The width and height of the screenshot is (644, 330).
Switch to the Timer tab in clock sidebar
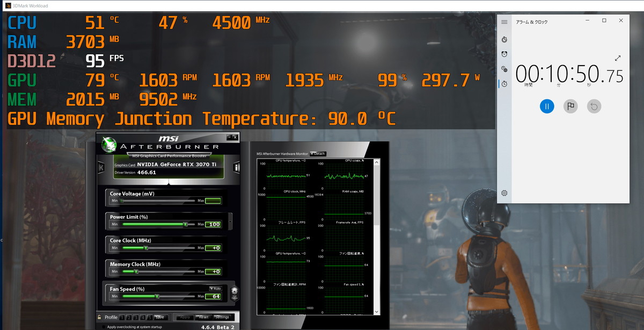click(504, 40)
